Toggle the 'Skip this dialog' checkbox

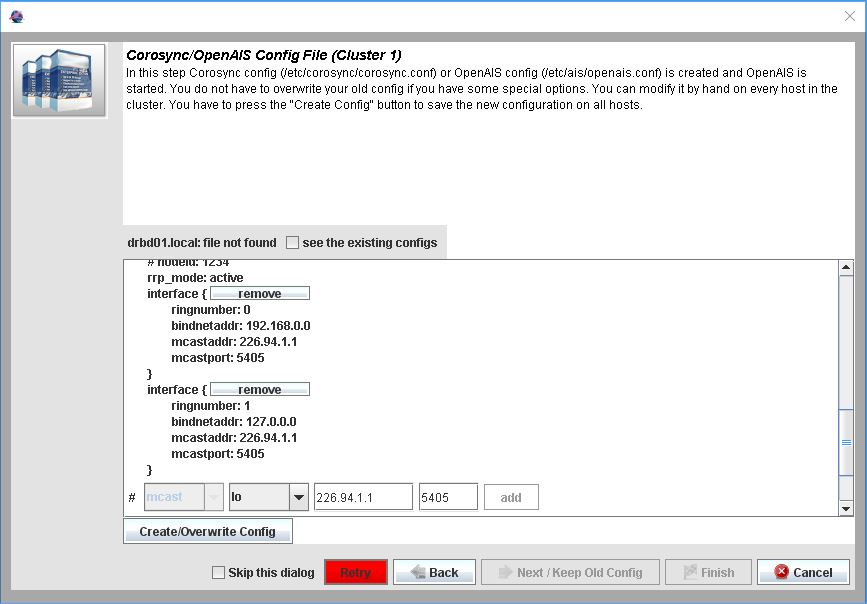[x=218, y=572]
